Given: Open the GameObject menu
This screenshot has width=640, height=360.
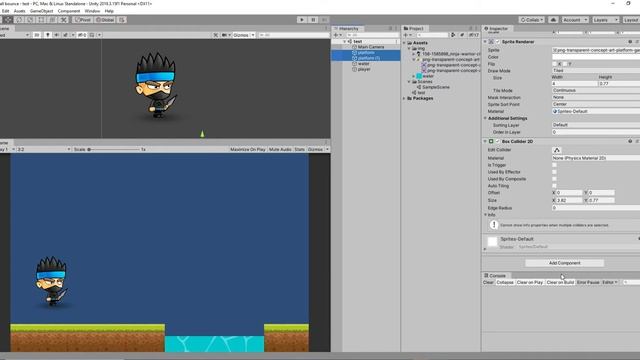Looking at the screenshot, I should pos(41,11).
